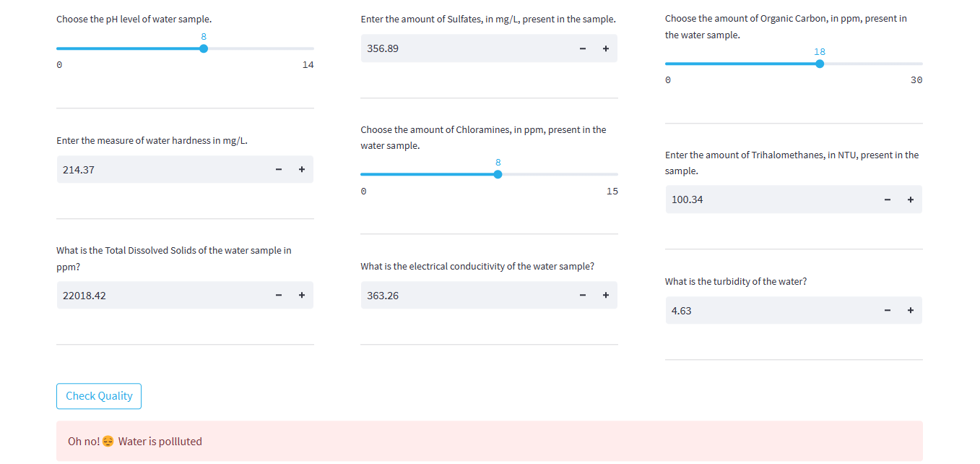This screenshot has height=464, width=980.
Task: Increase the water hardness value
Action: pos(301,170)
